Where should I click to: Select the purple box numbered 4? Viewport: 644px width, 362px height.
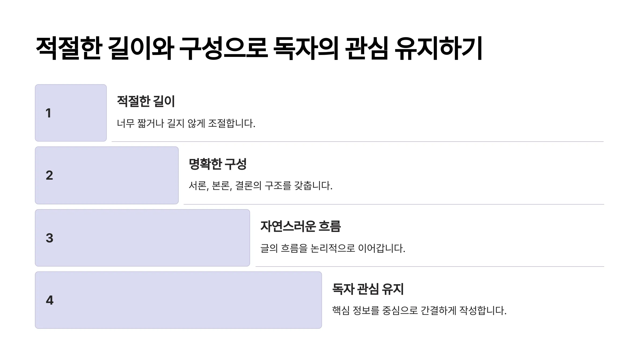pos(178,300)
